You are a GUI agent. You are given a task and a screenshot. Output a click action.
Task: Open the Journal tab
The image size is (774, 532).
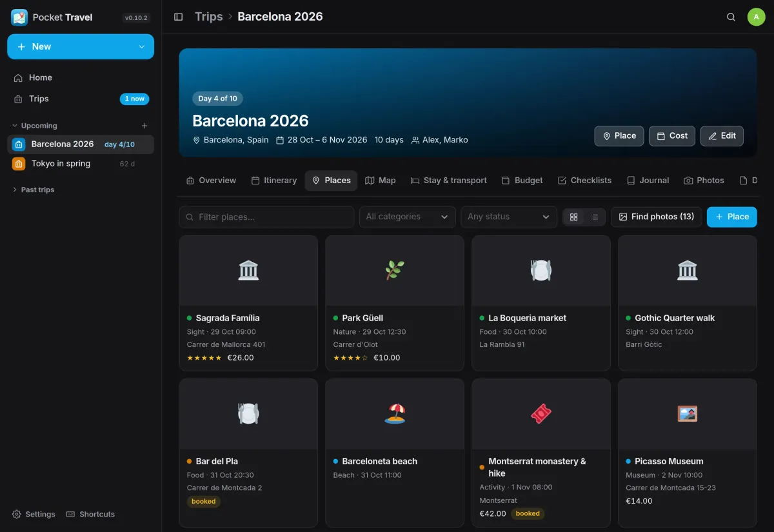click(x=648, y=181)
